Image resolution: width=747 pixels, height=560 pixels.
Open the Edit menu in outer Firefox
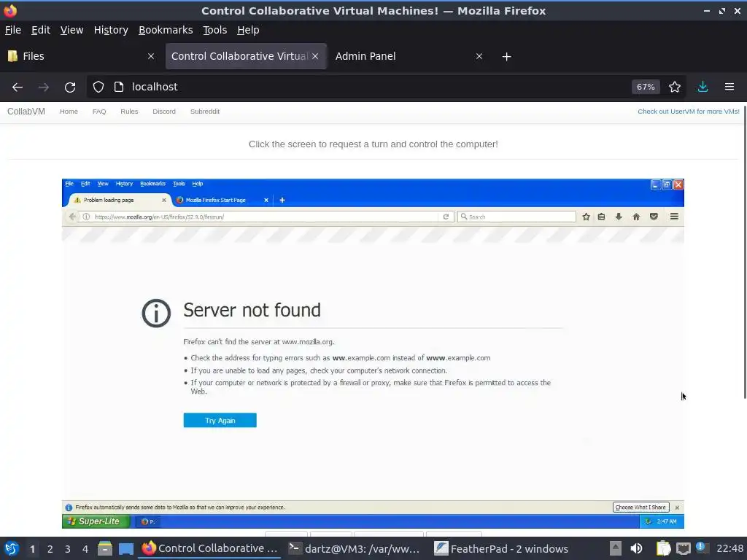point(41,30)
